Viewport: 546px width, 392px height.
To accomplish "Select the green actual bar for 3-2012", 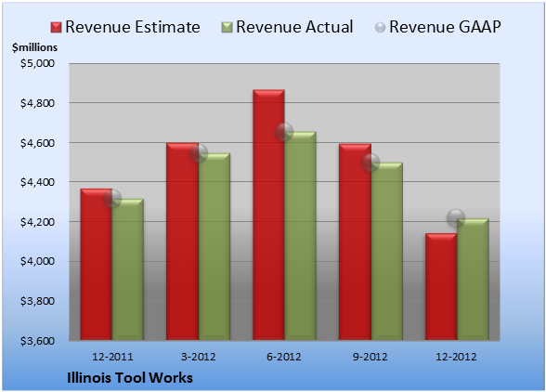I will pyautogui.click(x=214, y=246).
